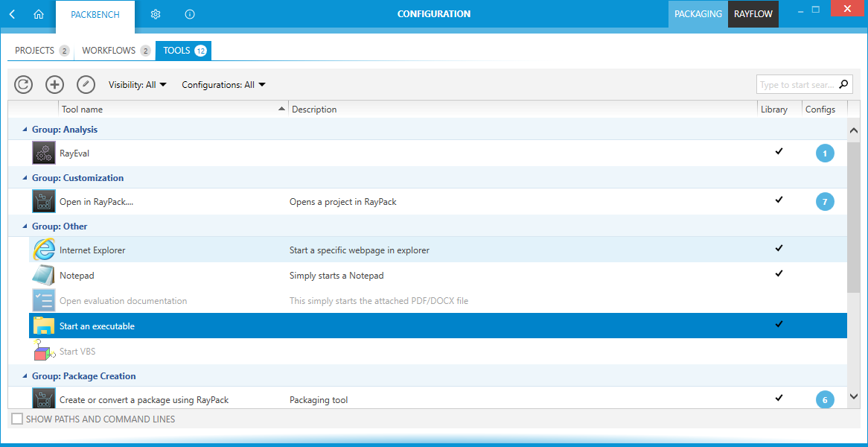Select the RayEval tool icon
This screenshot has height=447, width=868.
click(x=43, y=153)
